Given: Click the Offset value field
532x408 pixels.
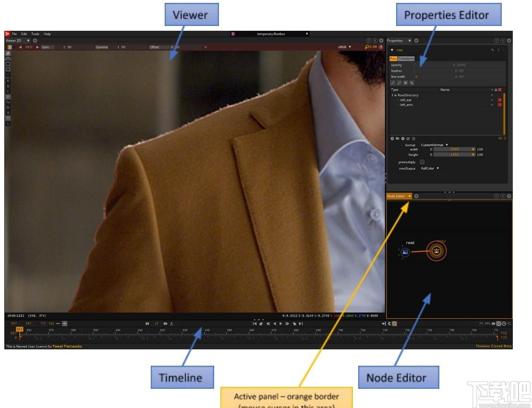Looking at the screenshot, I should click(x=175, y=47).
